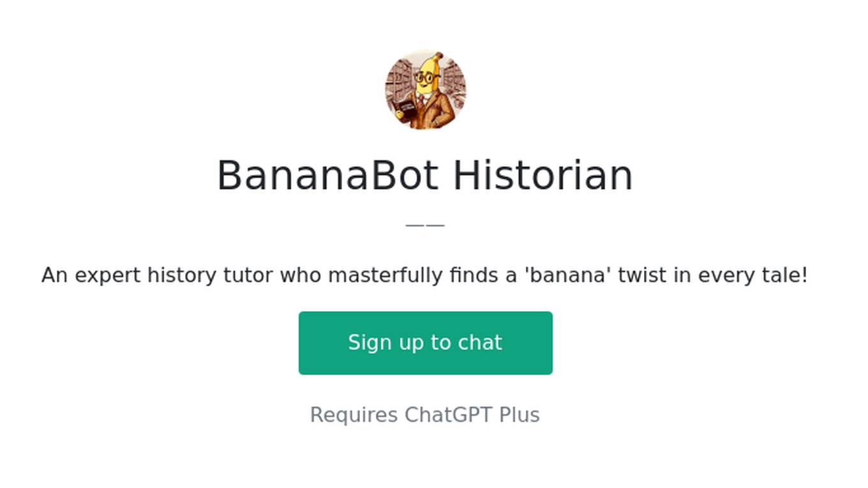868x488 pixels.
Task: Click the Requires ChatGPT Plus notice
Action: [x=425, y=415]
